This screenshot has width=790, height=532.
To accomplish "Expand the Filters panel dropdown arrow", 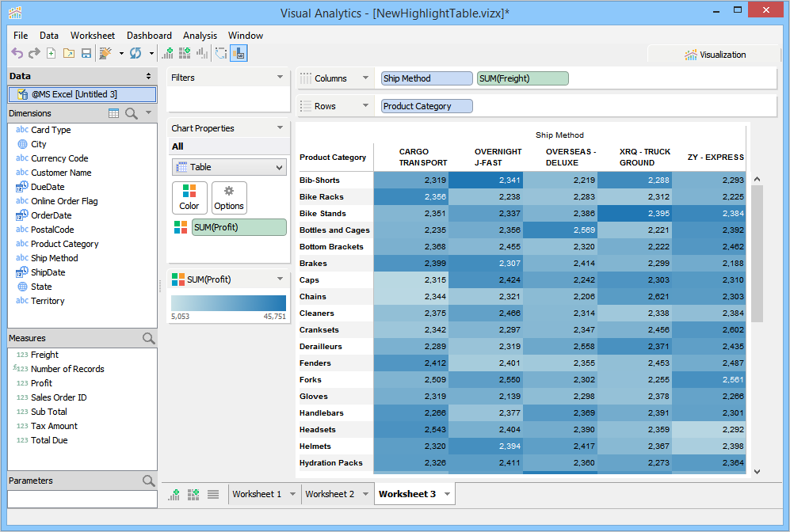I will point(280,78).
